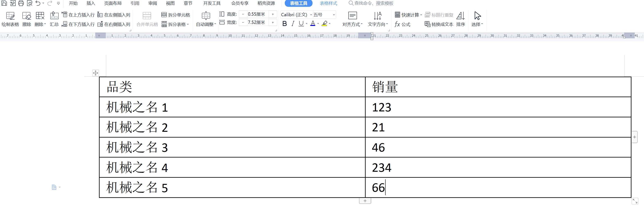Toggle bold formatting

tap(285, 24)
